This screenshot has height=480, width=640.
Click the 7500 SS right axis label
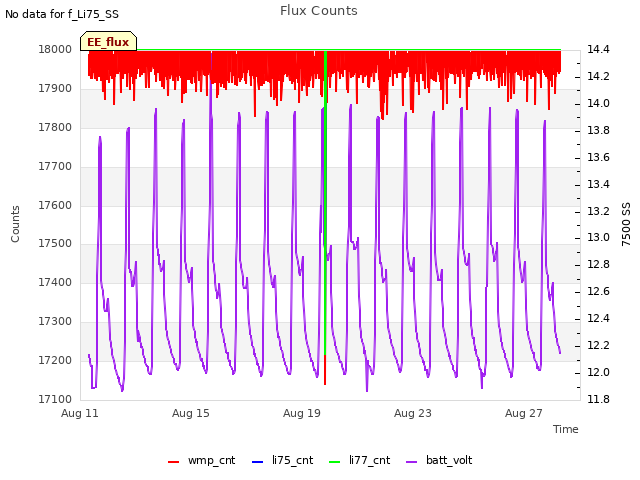click(626, 224)
